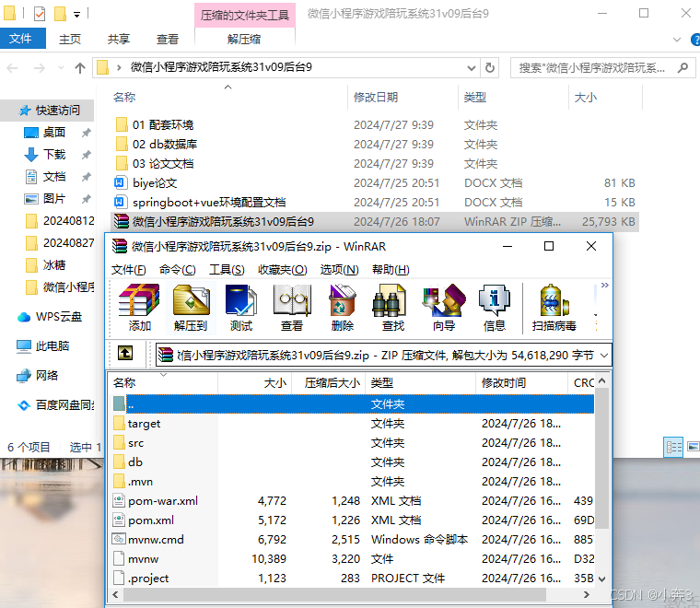Expand the WinRAR archive path dropdown
The image size is (700, 608).
click(x=604, y=356)
